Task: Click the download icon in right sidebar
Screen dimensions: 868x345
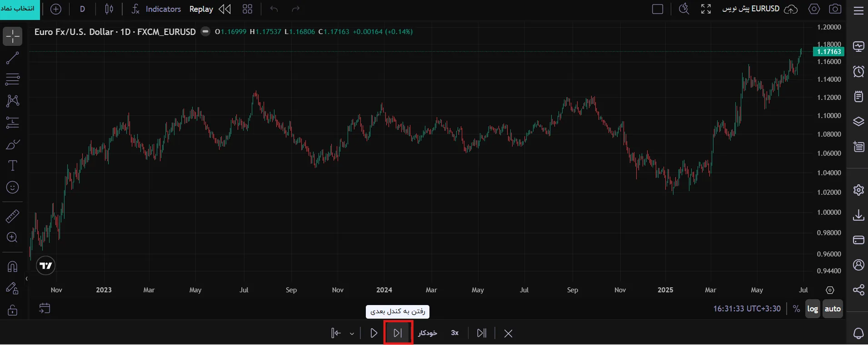Action: click(x=858, y=215)
